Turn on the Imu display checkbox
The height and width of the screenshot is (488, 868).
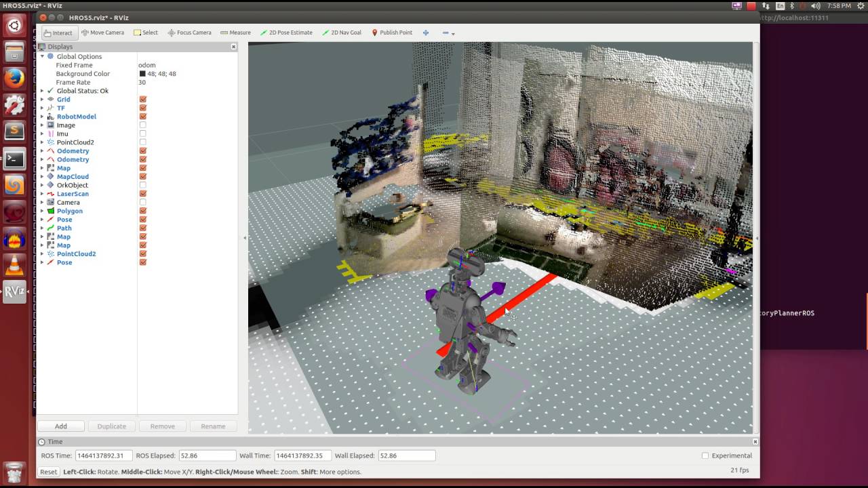143,134
